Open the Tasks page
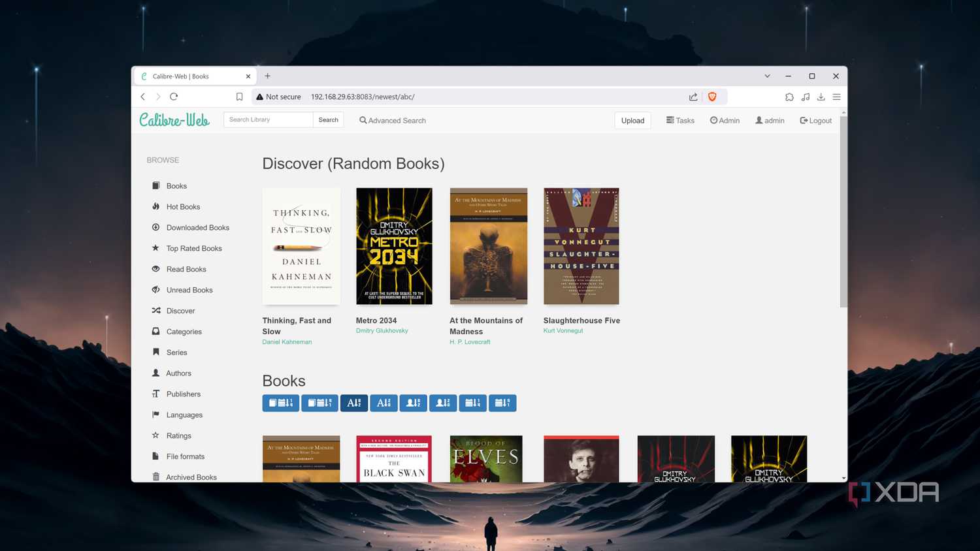This screenshot has height=551, width=980. point(680,121)
